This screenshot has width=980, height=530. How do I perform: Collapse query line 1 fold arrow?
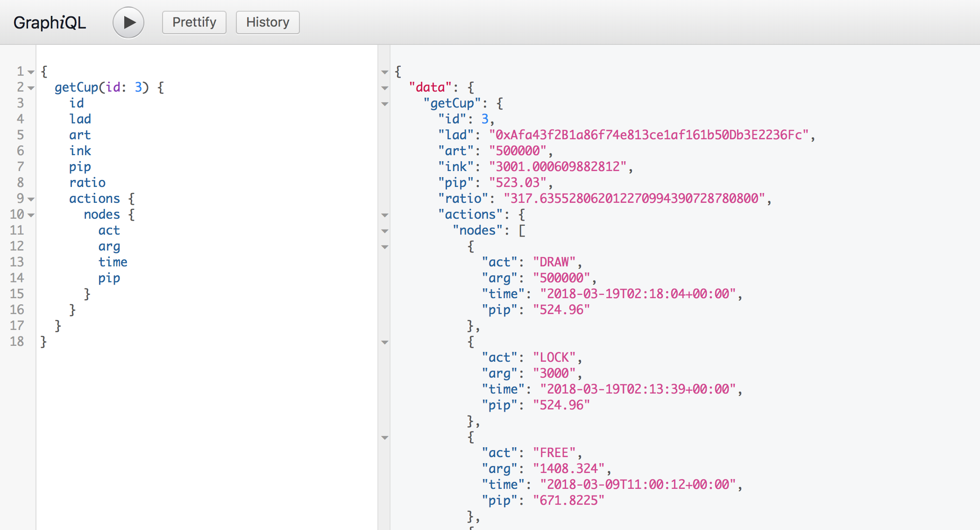(x=31, y=72)
